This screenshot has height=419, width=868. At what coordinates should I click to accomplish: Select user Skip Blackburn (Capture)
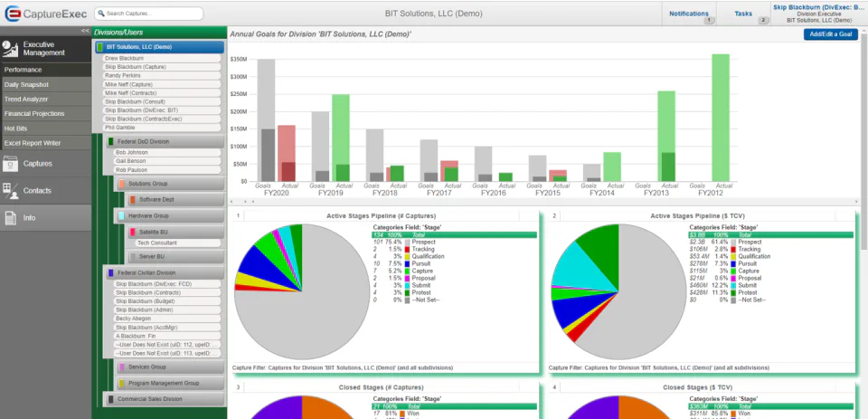click(161, 66)
